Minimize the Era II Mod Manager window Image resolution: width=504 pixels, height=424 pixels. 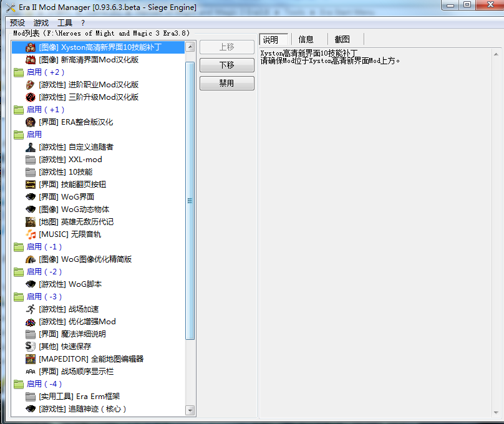[x=450, y=5]
